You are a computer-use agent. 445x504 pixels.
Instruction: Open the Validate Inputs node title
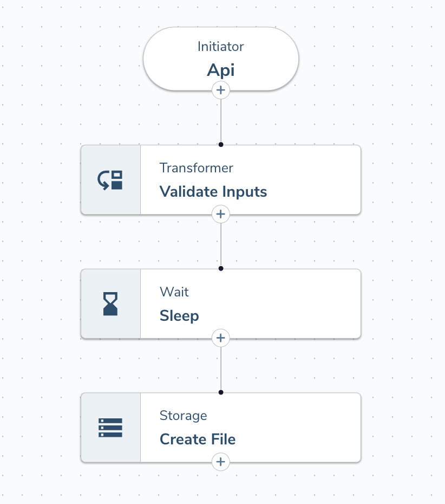point(213,192)
